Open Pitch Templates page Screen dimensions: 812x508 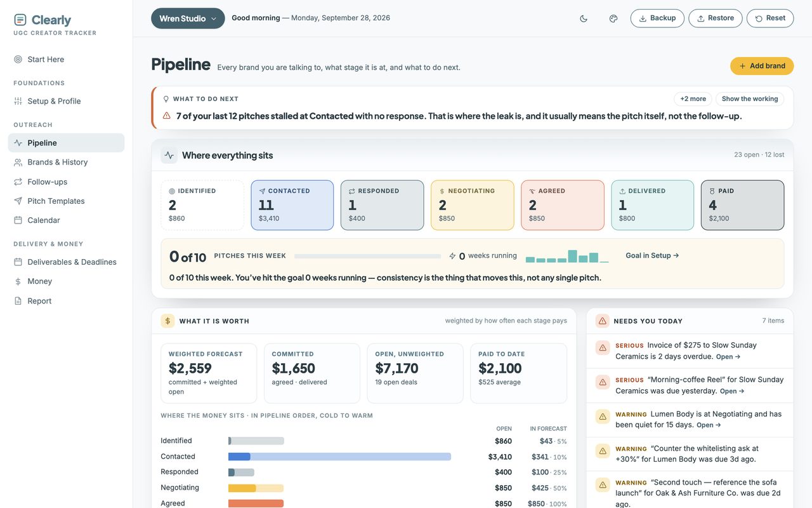pos(66,201)
